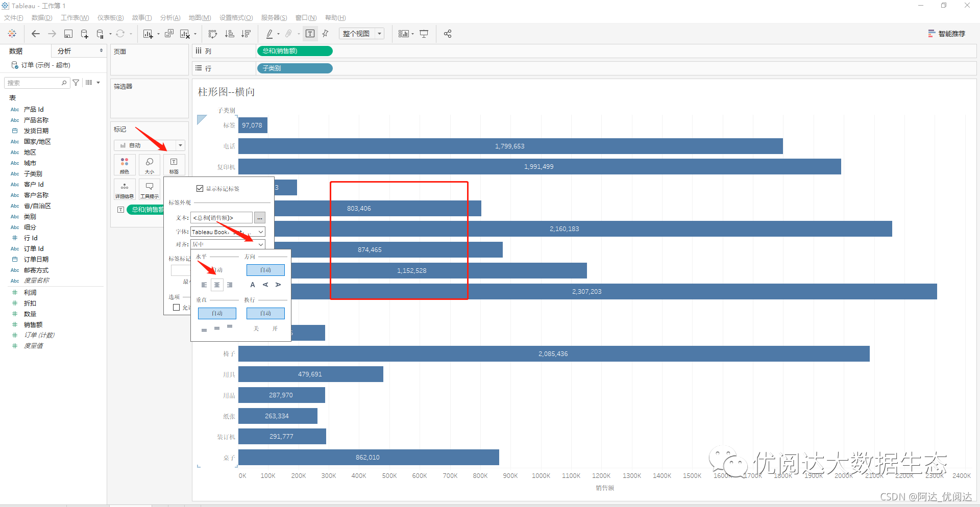Click the data pane search field
Viewport: 980px width, 507px height.
tap(36, 83)
